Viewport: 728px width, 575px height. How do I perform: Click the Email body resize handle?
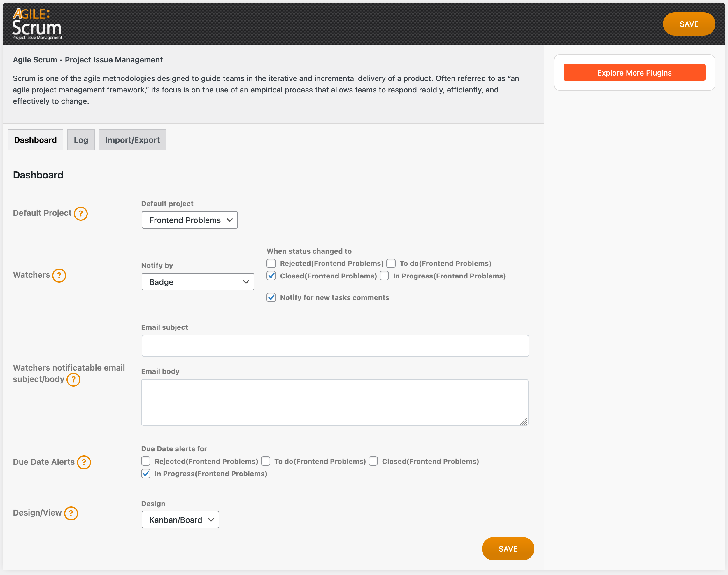(x=523, y=421)
